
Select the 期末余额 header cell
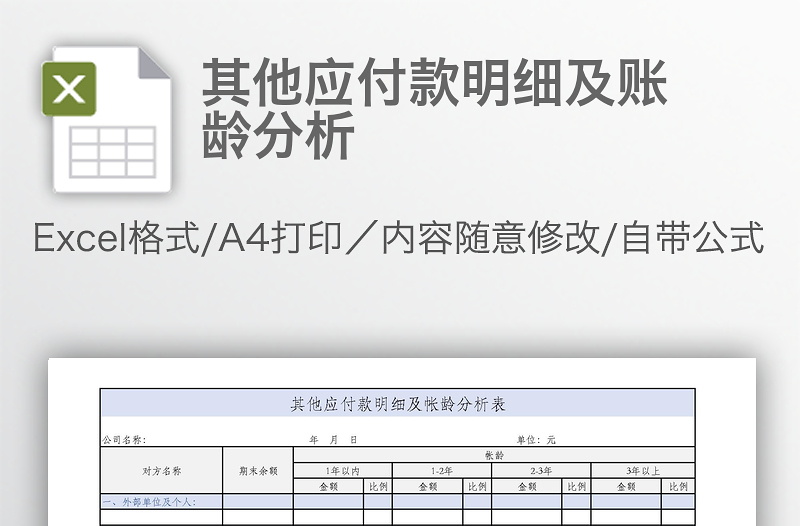tap(258, 470)
